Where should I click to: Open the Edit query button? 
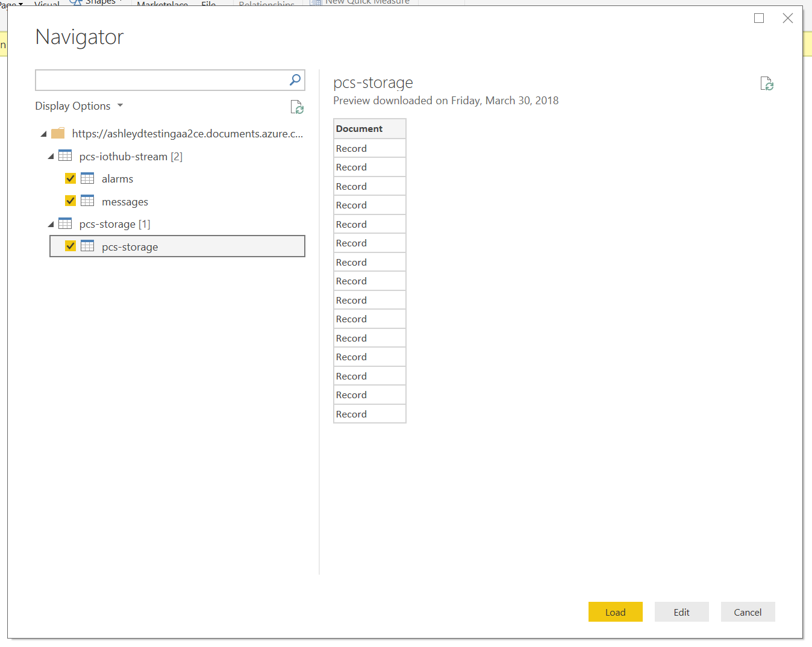pos(682,612)
